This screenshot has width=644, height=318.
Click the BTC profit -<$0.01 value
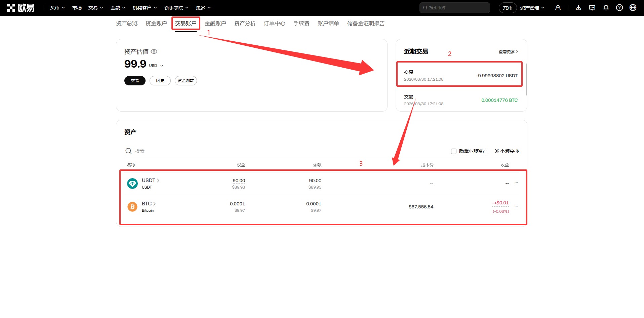point(500,203)
